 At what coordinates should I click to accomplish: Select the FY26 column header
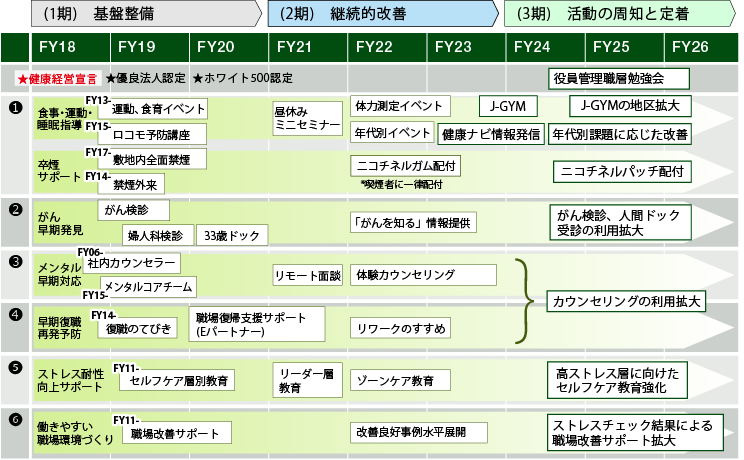pos(691,47)
